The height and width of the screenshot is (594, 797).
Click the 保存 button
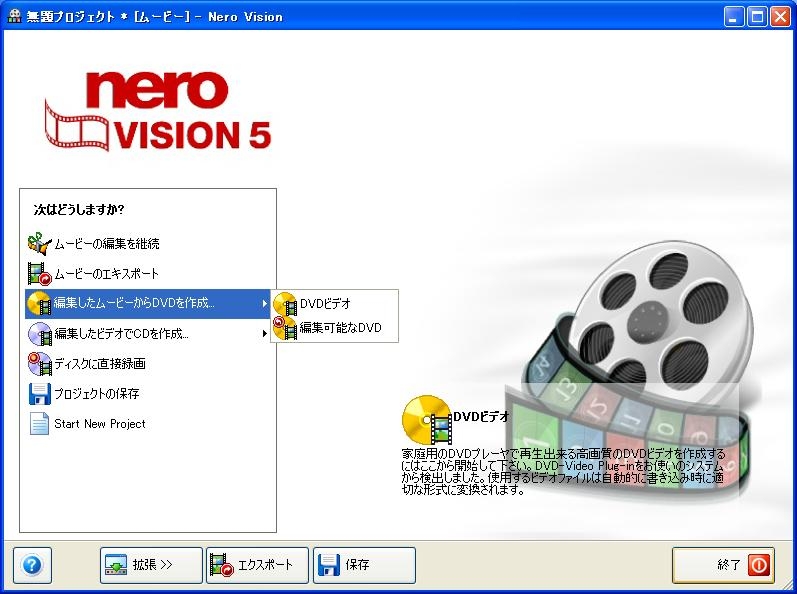point(364,565)
